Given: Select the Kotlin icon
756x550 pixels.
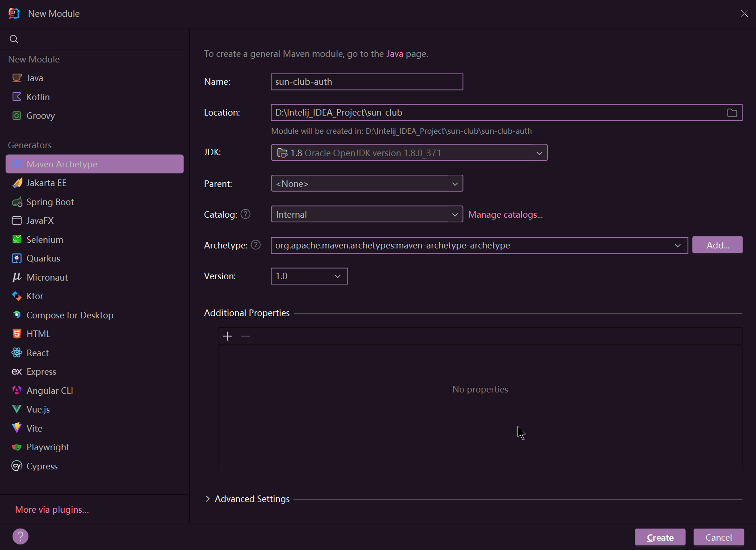Looking at the screenshot, I should tap(17, 97).
